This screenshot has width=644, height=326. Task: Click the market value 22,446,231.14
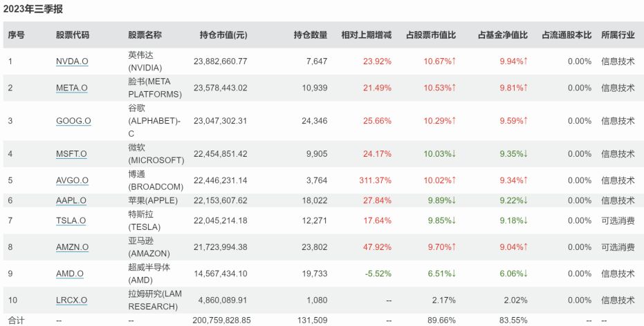221,180
